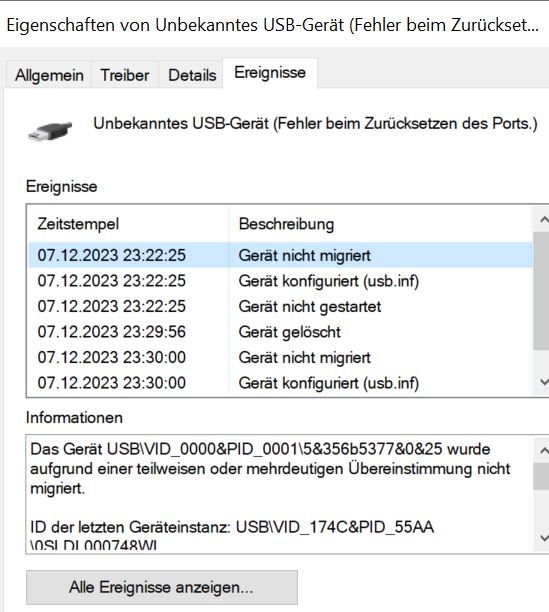Screen dimensions: 549x612
Task: Select the 23:22:25 Gerät nicht migriert event
Action: [280, 255]
